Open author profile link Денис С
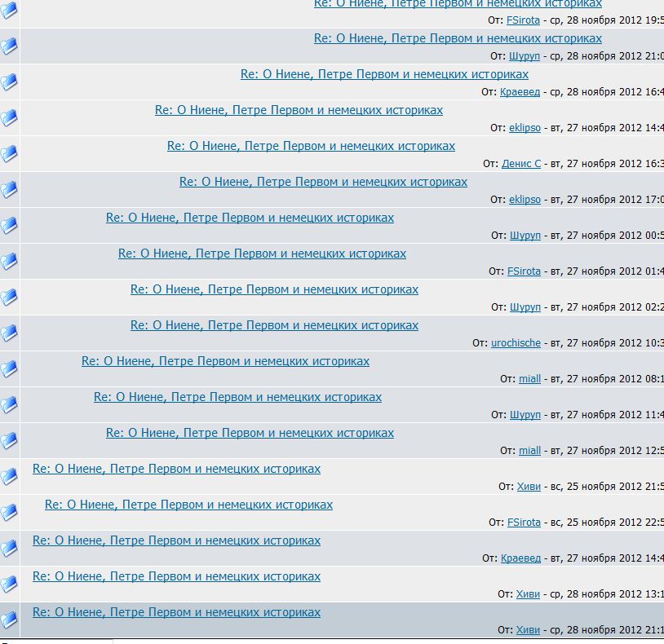Screen dimensions: 664x644 tap(520, 164)
